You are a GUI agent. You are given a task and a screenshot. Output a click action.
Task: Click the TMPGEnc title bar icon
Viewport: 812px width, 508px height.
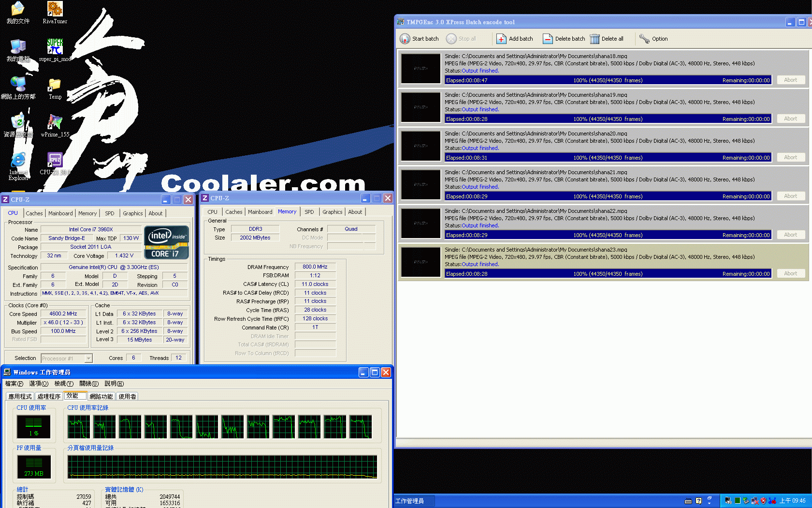tap(401, 22)
